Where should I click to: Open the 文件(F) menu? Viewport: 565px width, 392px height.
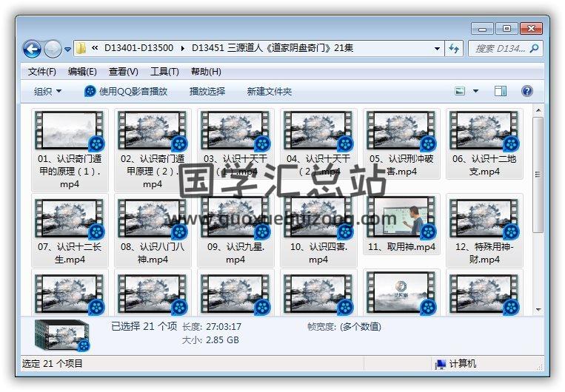point(42,72)
